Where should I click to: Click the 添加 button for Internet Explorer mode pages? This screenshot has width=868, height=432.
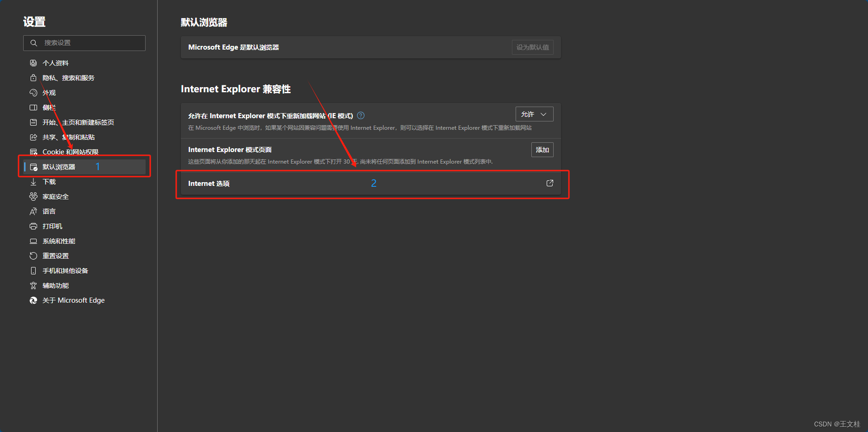542,150
